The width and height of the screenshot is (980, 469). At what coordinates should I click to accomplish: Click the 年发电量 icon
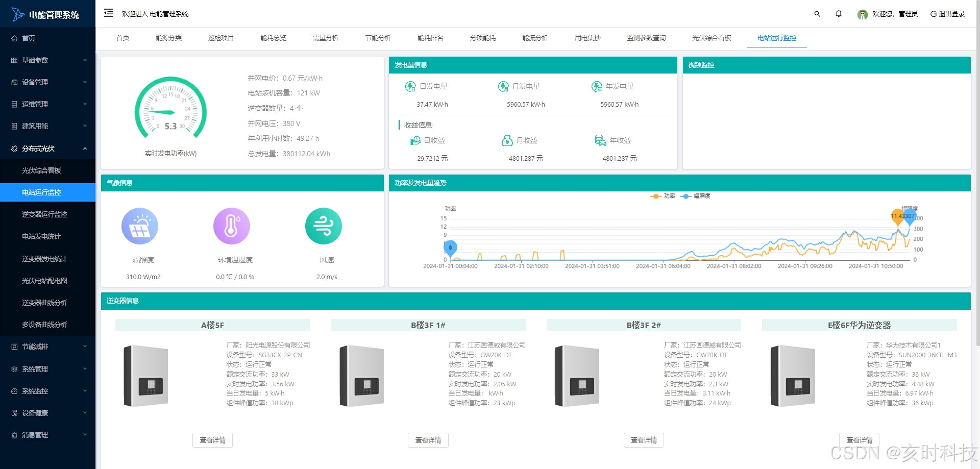[x=597, y=86]
